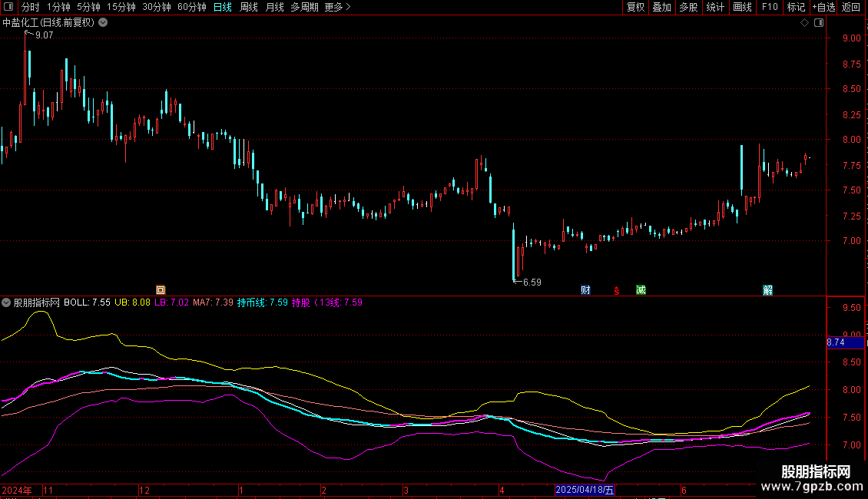The width and height of the screenshot is (868, 499).
Task: Expand the 更多 periods menu
Action: [338, 7]
